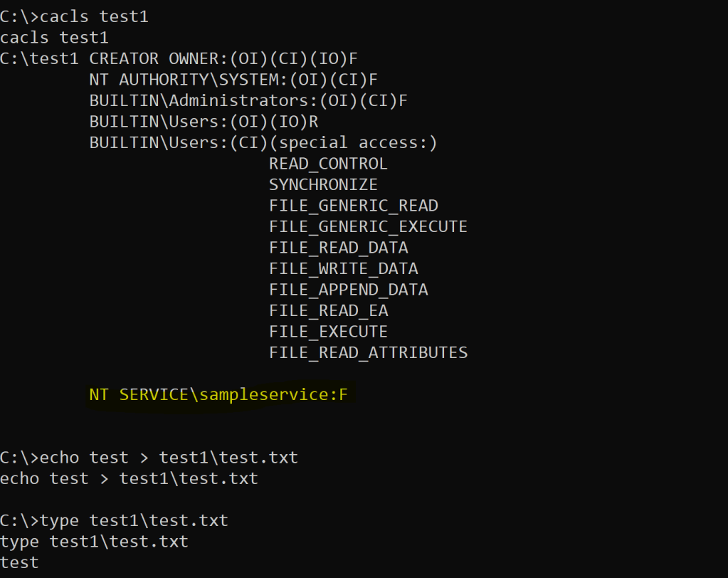The image size is (728, 578).
Task: Click the final 'test' output line
Action: (19, 563)
